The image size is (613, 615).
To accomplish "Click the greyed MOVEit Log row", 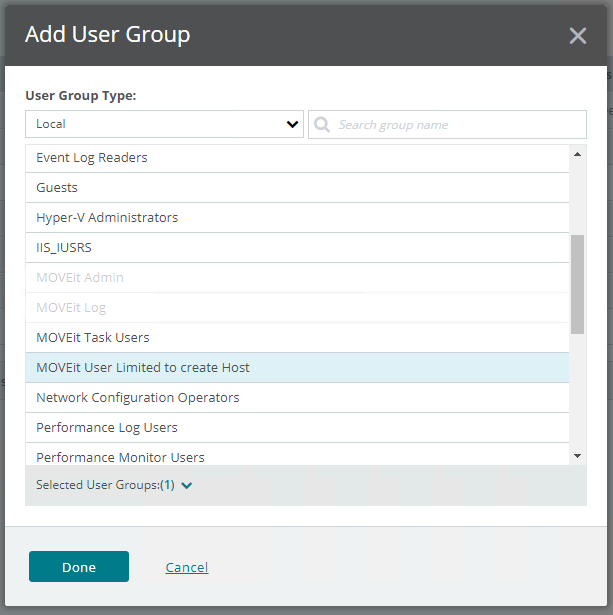I will (297, 308).
